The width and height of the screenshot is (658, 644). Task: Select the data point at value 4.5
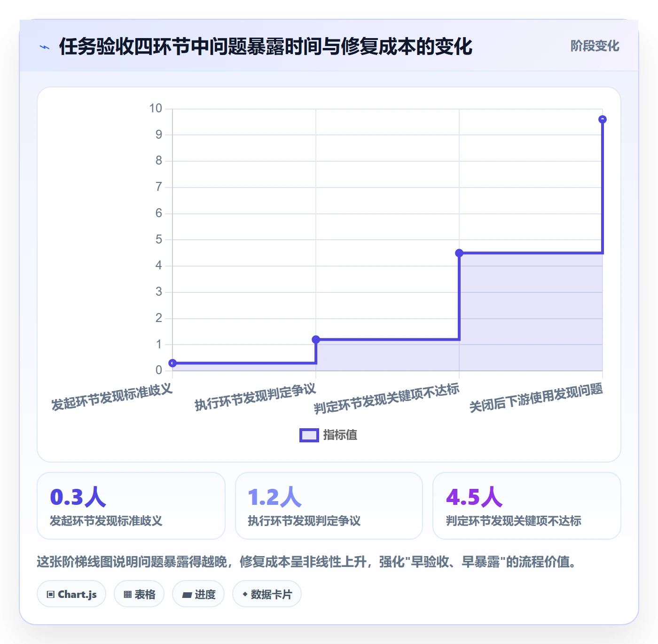[459, 253]
